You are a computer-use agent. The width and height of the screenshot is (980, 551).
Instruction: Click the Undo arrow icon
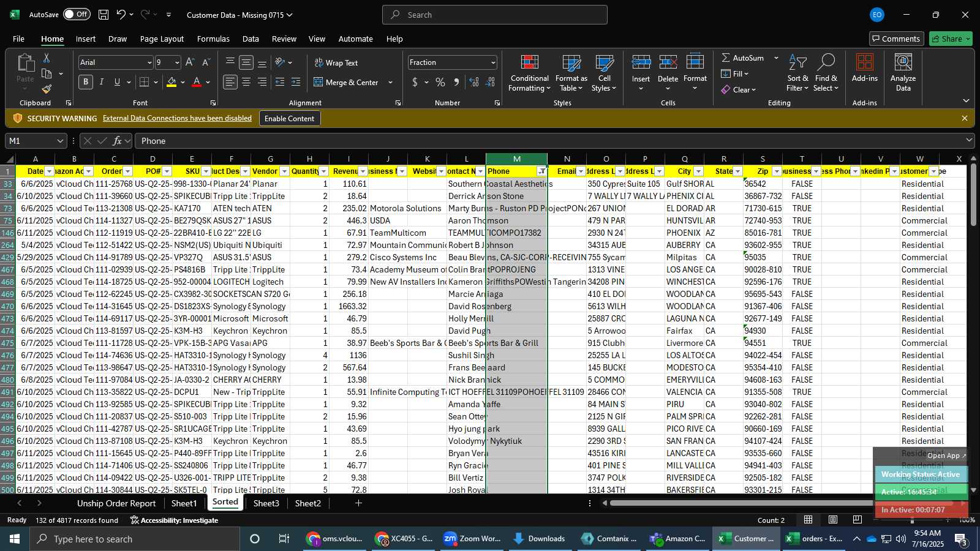point(121,15)
